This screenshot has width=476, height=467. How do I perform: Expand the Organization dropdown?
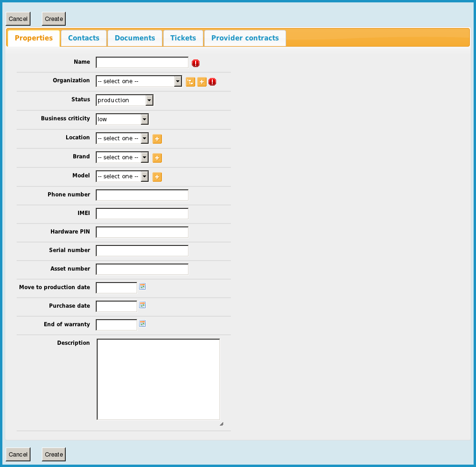[139, 81]
